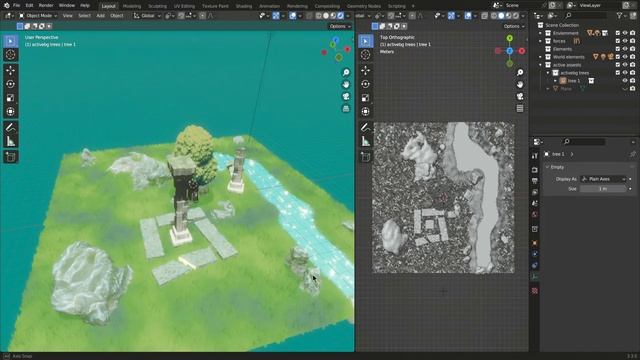The image size is (640, 360).
Task: Click the outliner search field
Action: coord(586,16)
